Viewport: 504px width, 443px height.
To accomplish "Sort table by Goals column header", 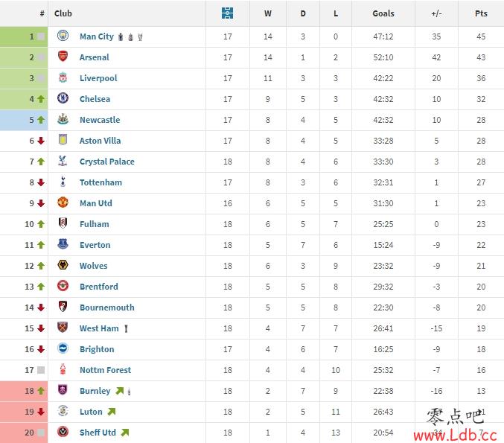I will pyautogui.click(x=383, y=13).
